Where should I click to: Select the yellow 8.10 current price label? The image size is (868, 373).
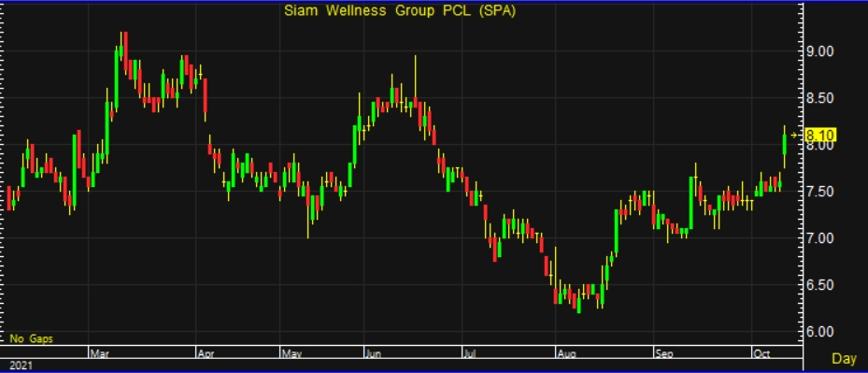tap(819, 135)
